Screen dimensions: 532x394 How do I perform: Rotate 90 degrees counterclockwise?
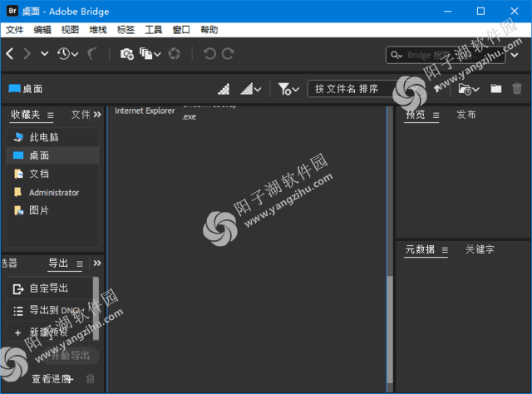pyautogui.click(x=209, y=54)
